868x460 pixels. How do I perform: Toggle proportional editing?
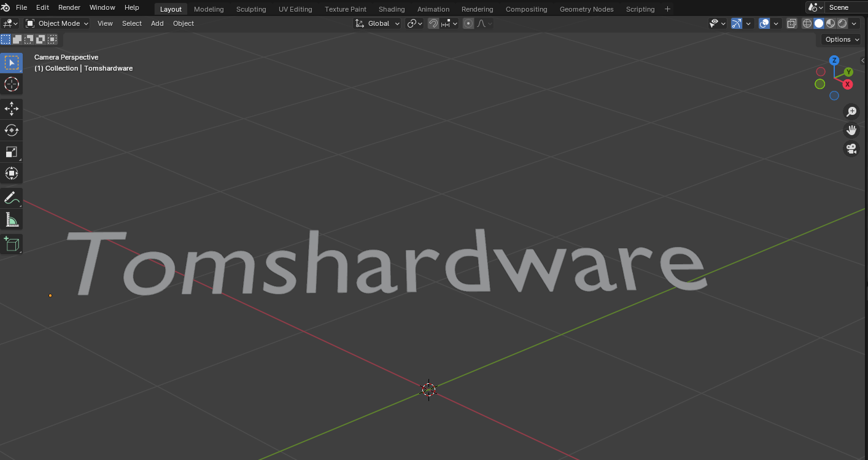[468, 23]
